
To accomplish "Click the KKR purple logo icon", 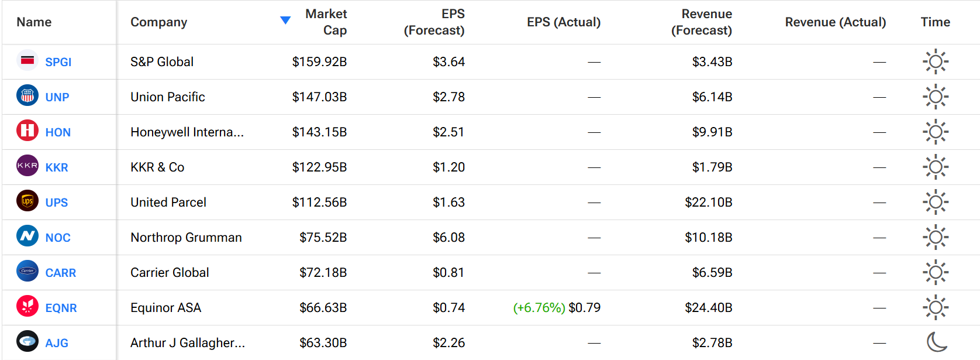I will coord(27,166).
